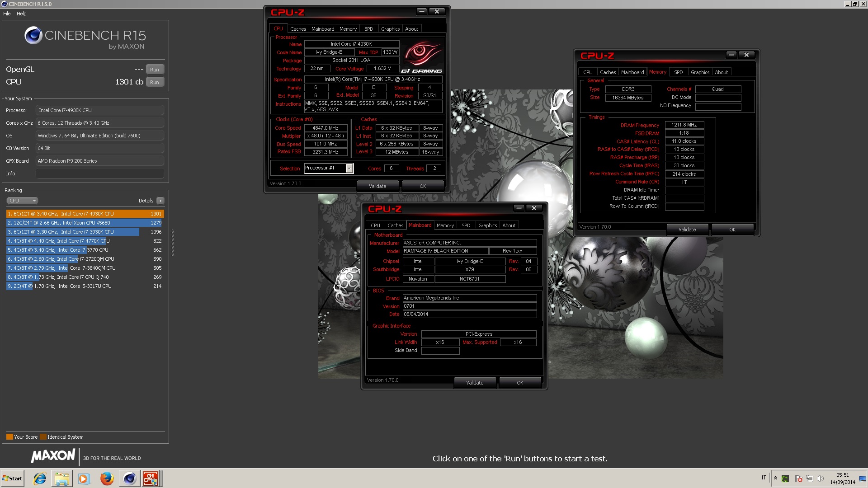Select ranking entry Intel Core i7-4770K
This screenshot has width=868, height=488.
click(85, 241)
